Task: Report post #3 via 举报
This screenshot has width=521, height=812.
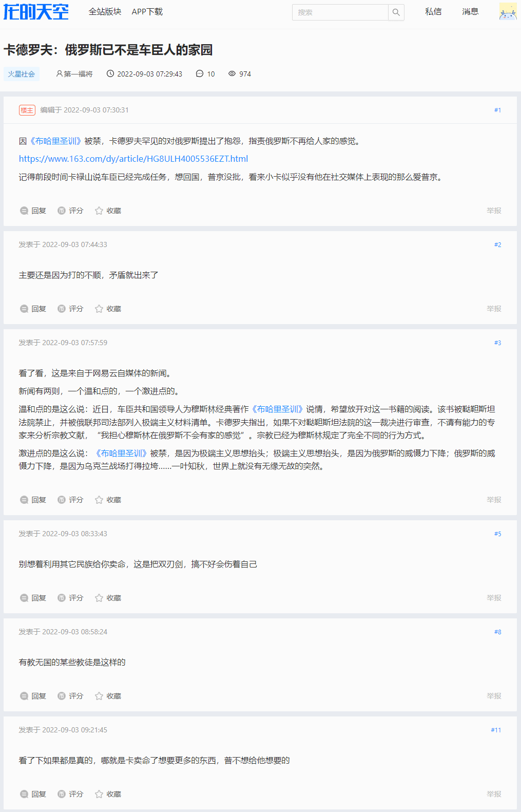Action: pos(494,500)
